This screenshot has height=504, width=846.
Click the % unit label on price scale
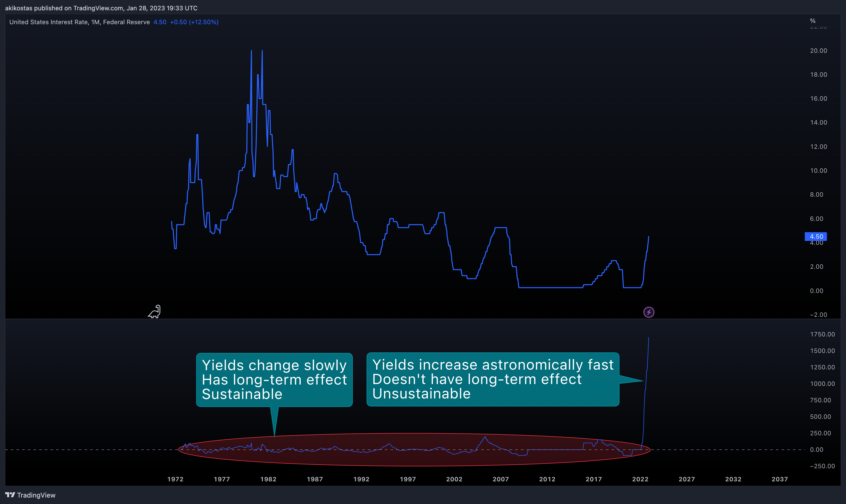pos(813,21)
